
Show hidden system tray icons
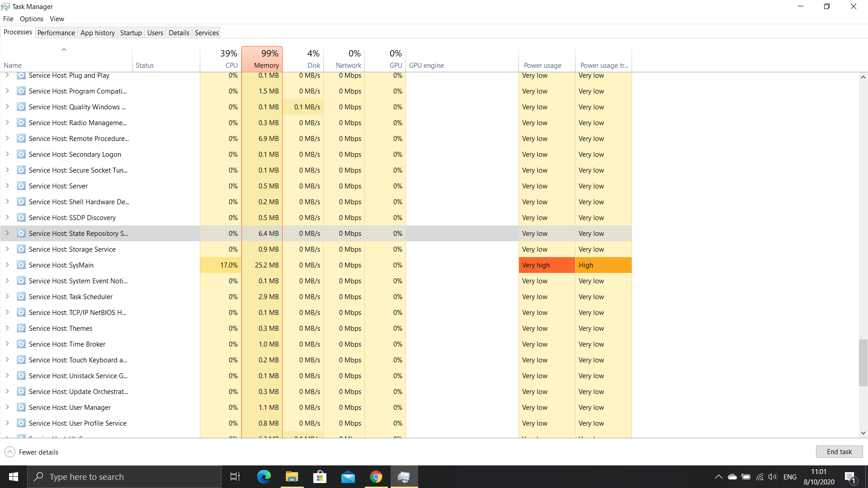pyautogui.click(x=718, y=477)
